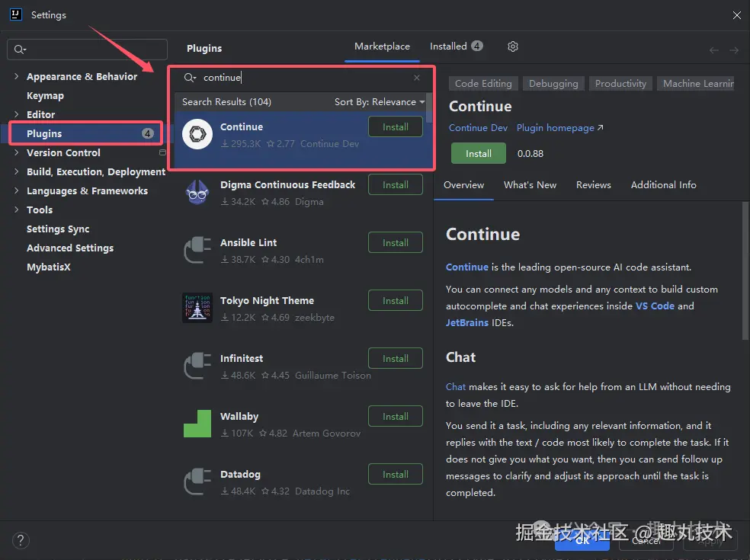Viewport: 750px width, 560px height.
Task: Click the settings sidebar search magnifier icon
Action: point(20,50)
